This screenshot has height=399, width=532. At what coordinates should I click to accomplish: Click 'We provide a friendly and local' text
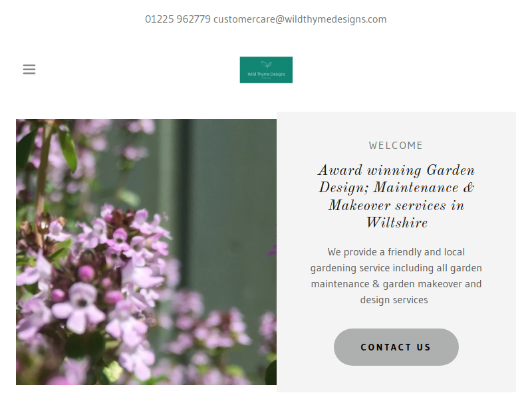coord(396,252)
